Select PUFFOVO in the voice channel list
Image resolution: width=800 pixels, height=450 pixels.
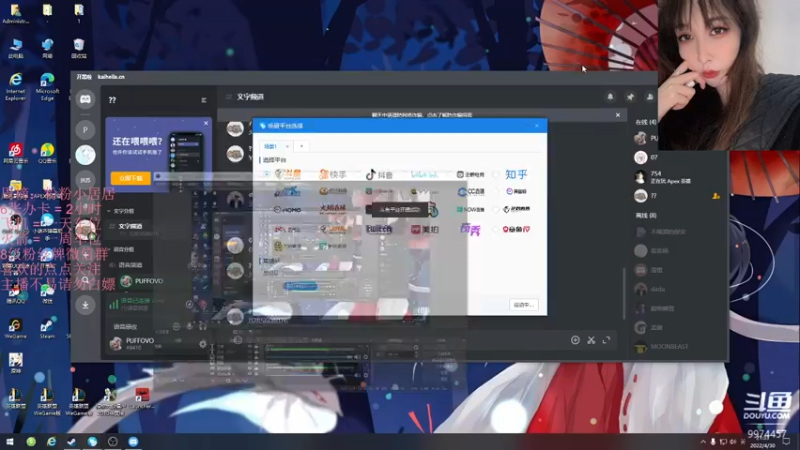(142, 281)
